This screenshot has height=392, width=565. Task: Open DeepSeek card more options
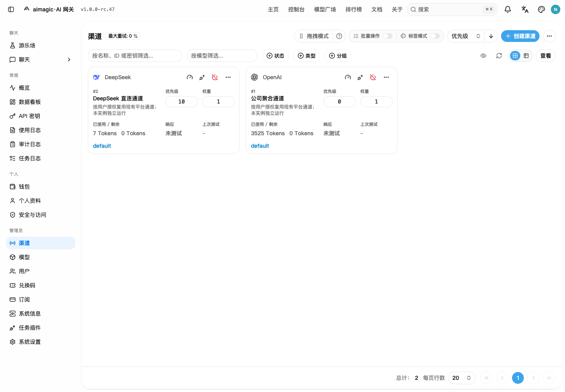[228, 77]
